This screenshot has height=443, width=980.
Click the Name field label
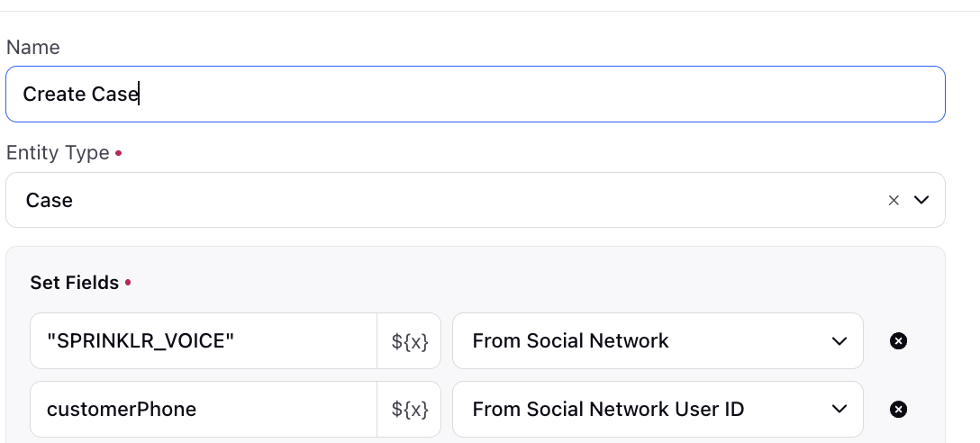pyautogui.click(x=33, y=48)
